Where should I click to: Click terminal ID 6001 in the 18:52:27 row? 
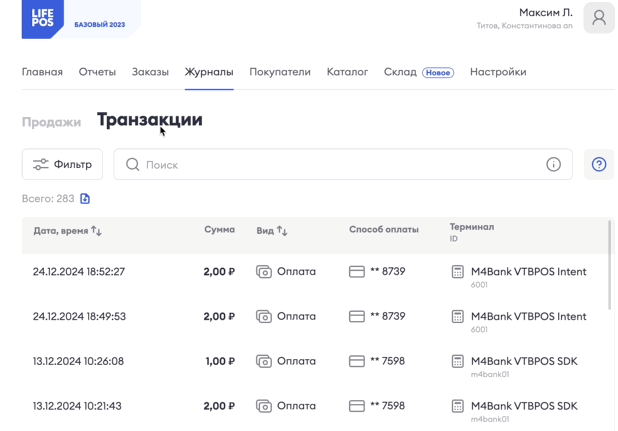coord(479,284)
